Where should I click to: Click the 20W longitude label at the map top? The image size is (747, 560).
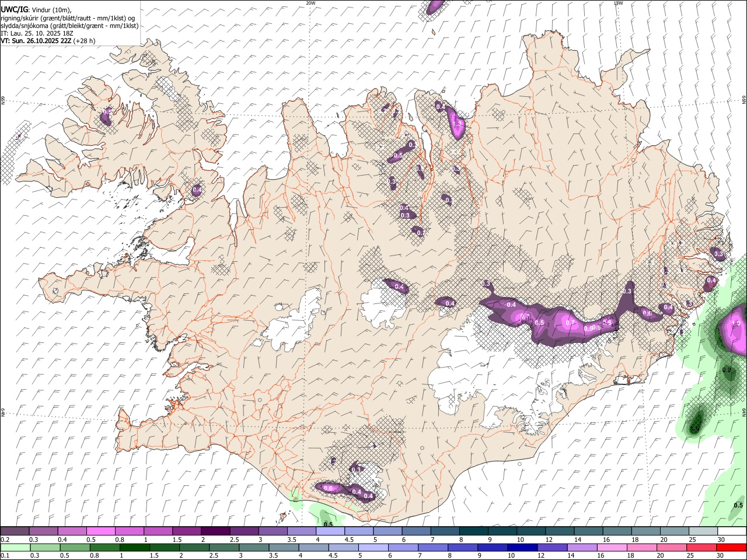pos(310,3)
